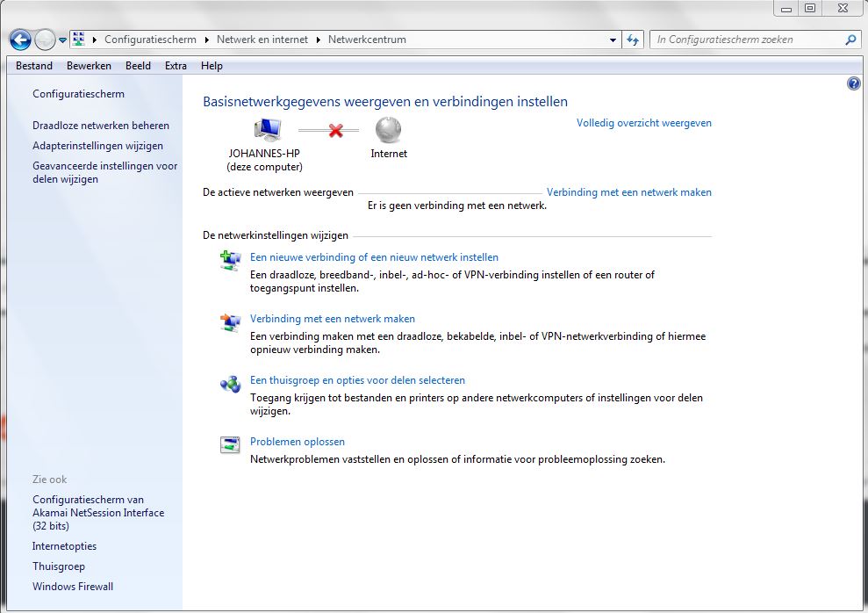
Task: Click icon beside Verbinding met een netwerk maken
Action: pyautogui.click(x=230, y=322)
